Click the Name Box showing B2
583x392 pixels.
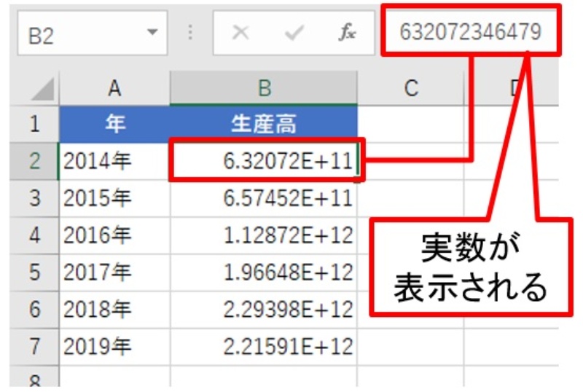pos(80,34)
